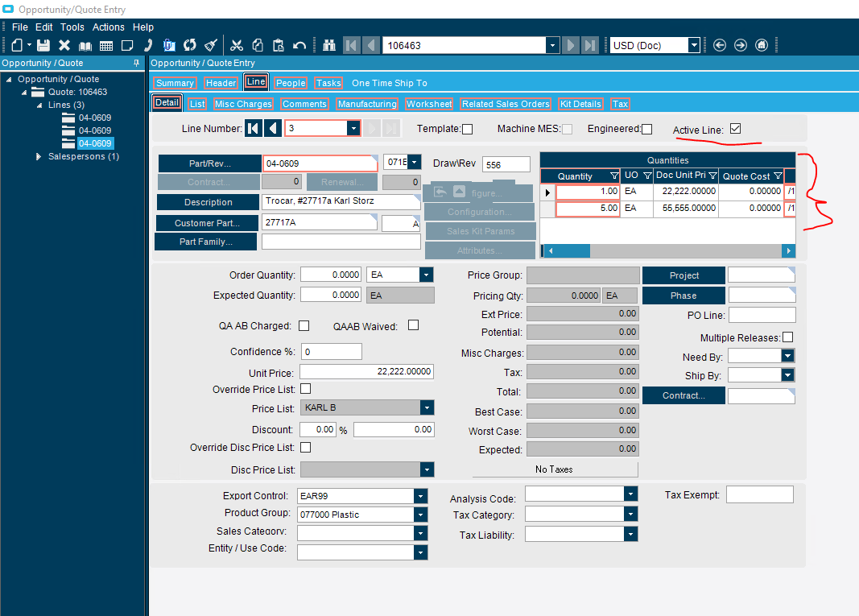Open the USD (Doc) currency dropdown
The width and height of the screenshot is (859, 616).
point(694,45)
